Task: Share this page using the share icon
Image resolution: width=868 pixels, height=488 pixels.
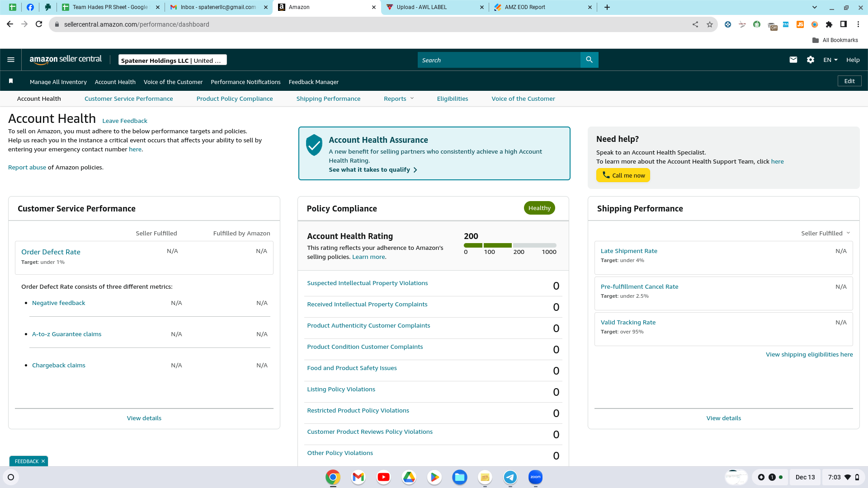Action: [695, 24]
